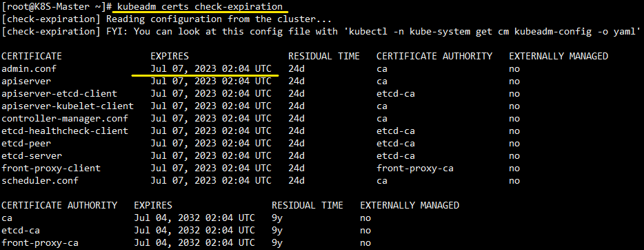Click the 'no' value in admin.conf row

tap(514, 70)
